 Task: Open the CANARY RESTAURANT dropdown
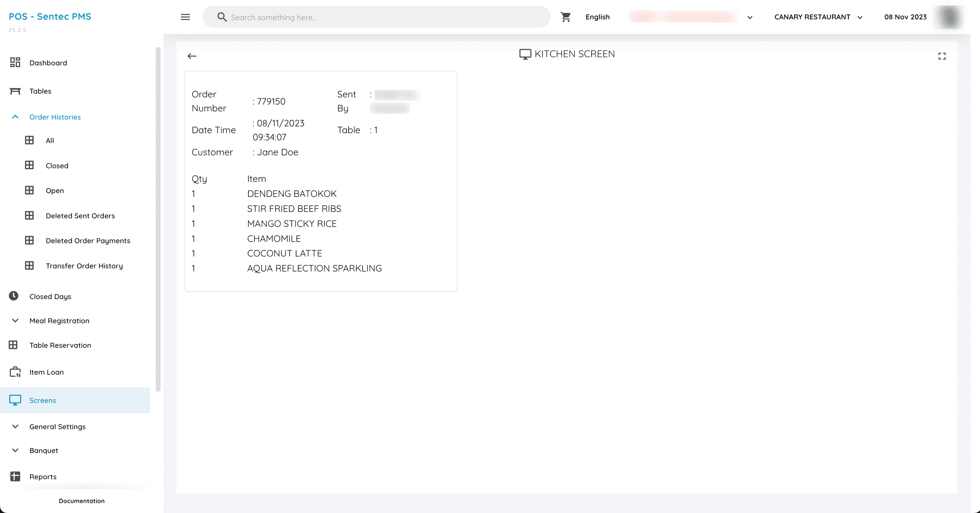[x=818, y=17]
